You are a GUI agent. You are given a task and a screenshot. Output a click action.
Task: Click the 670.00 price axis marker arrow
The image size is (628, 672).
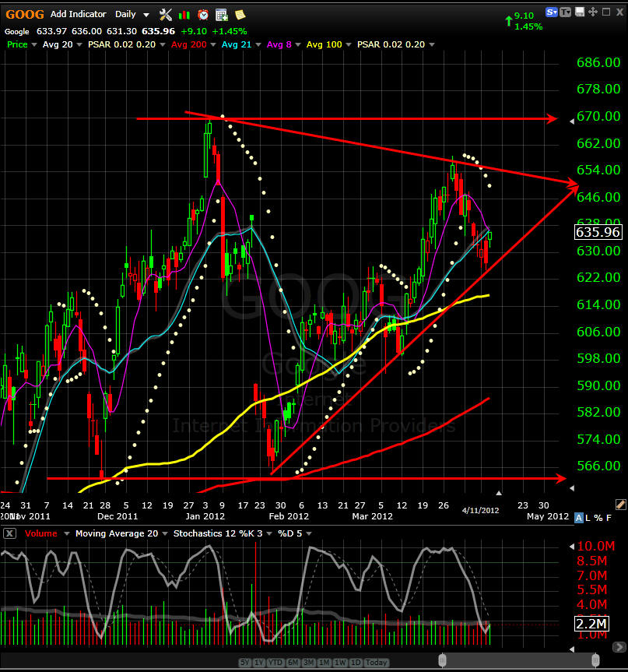(x=572, y=121)
